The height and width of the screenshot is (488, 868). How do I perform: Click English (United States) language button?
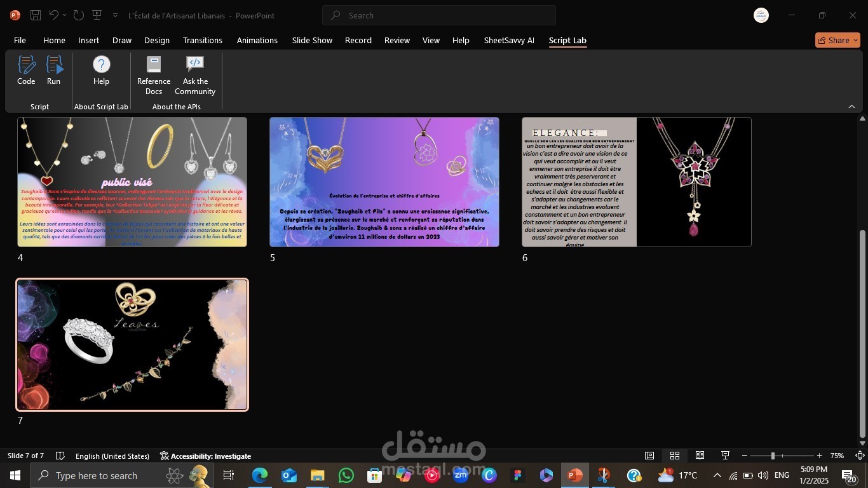point(112,456)
